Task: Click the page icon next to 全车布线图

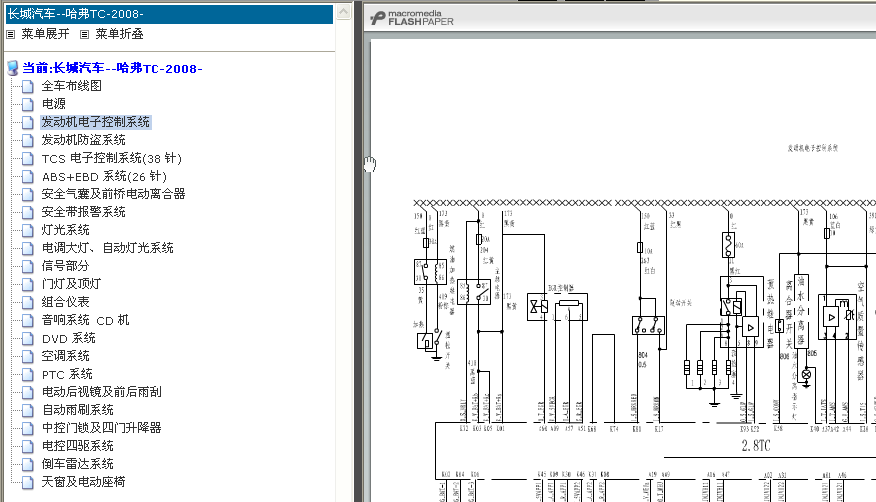Action: click(27, 86)
